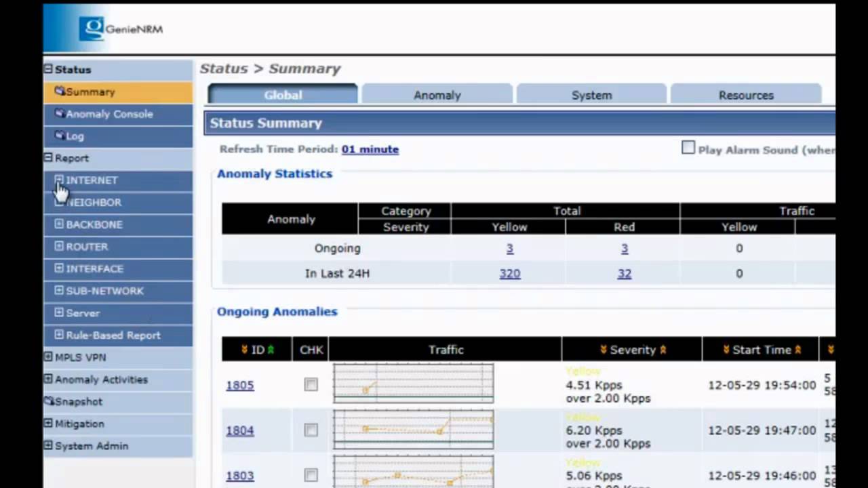The image size is (868, 488).
Task: Expand the ROUTER report node
Action: [59, 247]
